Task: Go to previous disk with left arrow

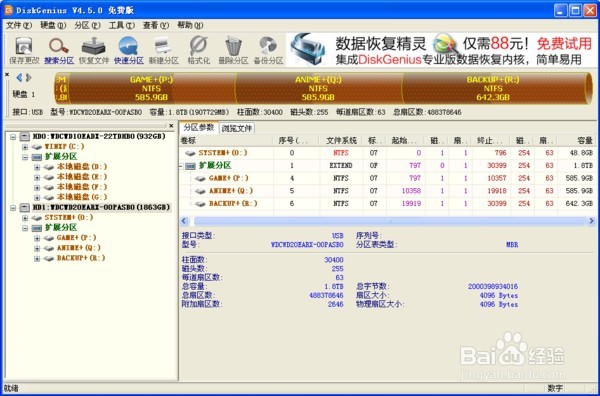Action: (19, 78)
